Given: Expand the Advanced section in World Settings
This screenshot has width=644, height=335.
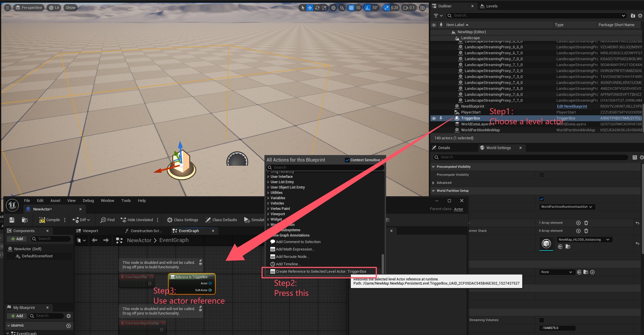Looking at the screenshot, I should coord(433,183).
